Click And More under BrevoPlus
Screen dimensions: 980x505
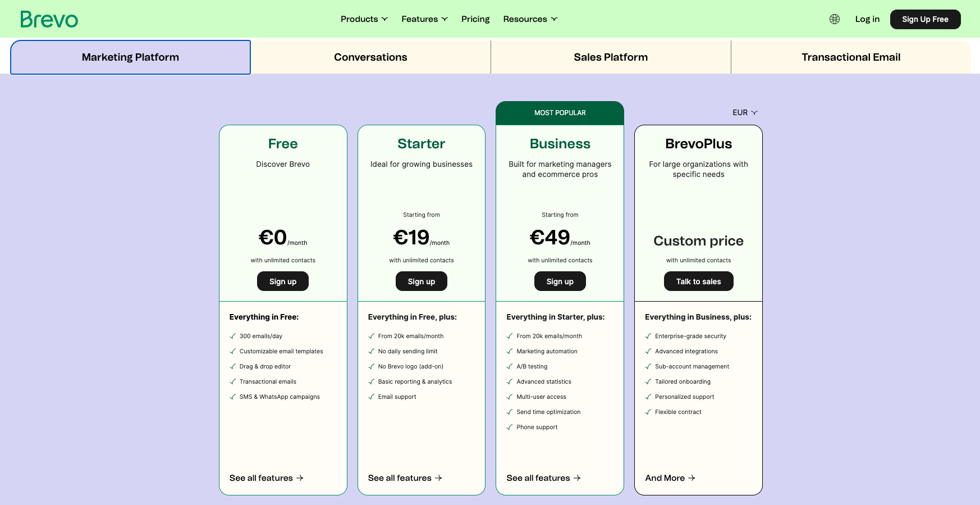point(670,478)
